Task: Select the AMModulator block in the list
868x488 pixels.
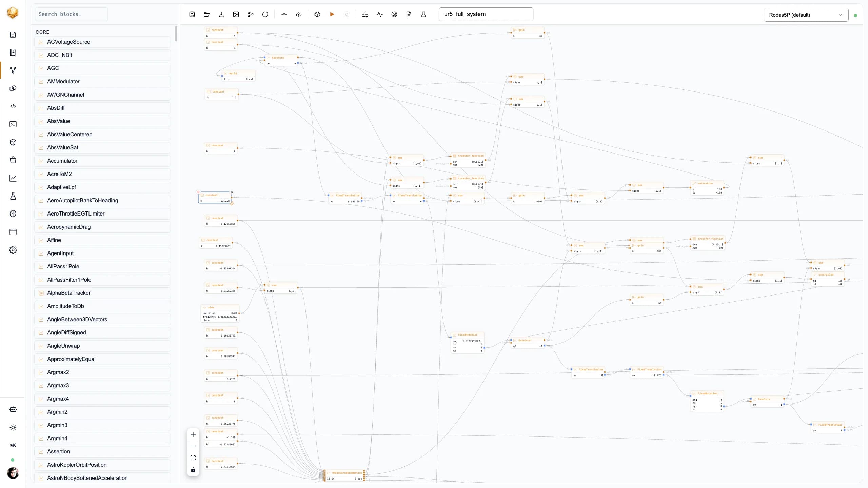Action: (102, 82)
